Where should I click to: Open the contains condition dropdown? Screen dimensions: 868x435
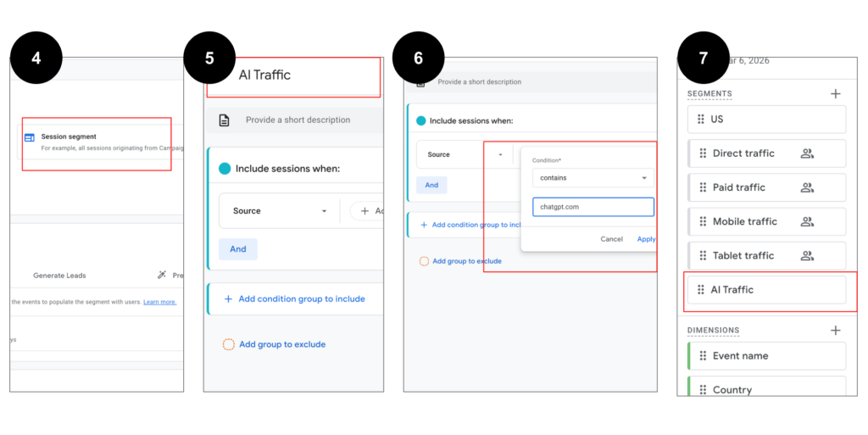[x=593, y=178]
